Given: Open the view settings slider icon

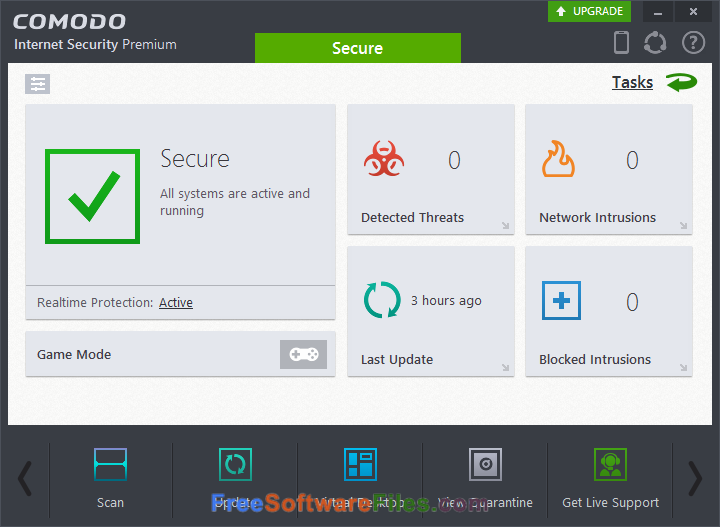Looking at the screenshot, I should (37, 84).
